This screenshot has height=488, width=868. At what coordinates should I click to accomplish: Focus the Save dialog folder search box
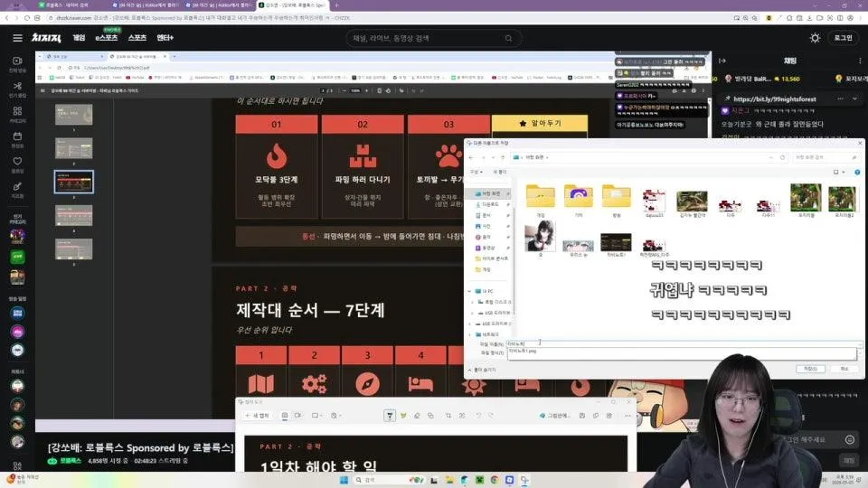tap(826, 157)
